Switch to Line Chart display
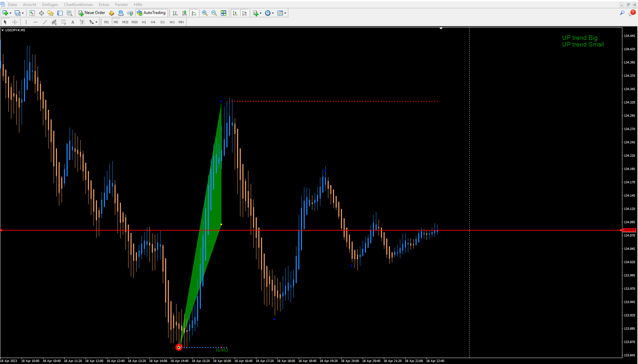The image size is (638, 364). pyautogui.click(x=194, y=13)
